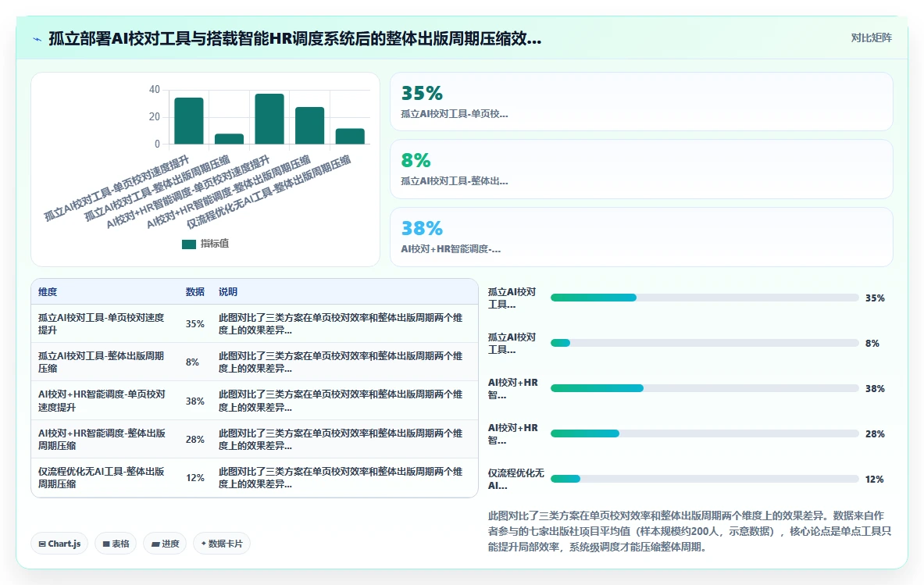
Task: Select the 孤立AI校对工具-整体出版周期压缩 table row label
Action: pyautogui.click(x=102, y=362)
